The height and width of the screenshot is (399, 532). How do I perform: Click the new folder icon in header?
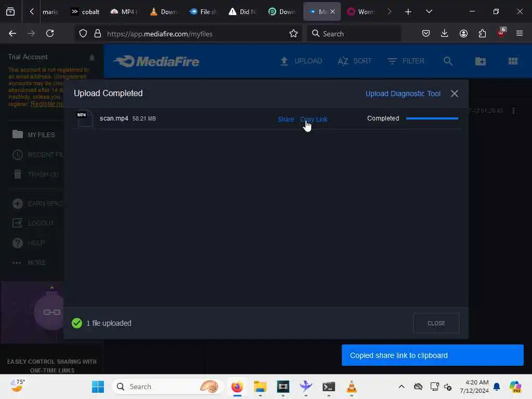coord(481,61)
